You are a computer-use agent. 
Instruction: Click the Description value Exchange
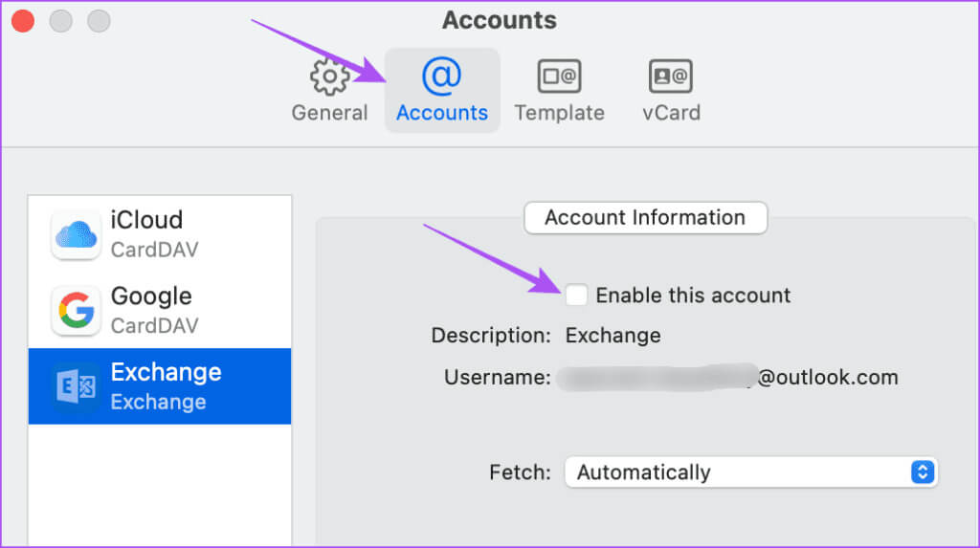(612, 336)
